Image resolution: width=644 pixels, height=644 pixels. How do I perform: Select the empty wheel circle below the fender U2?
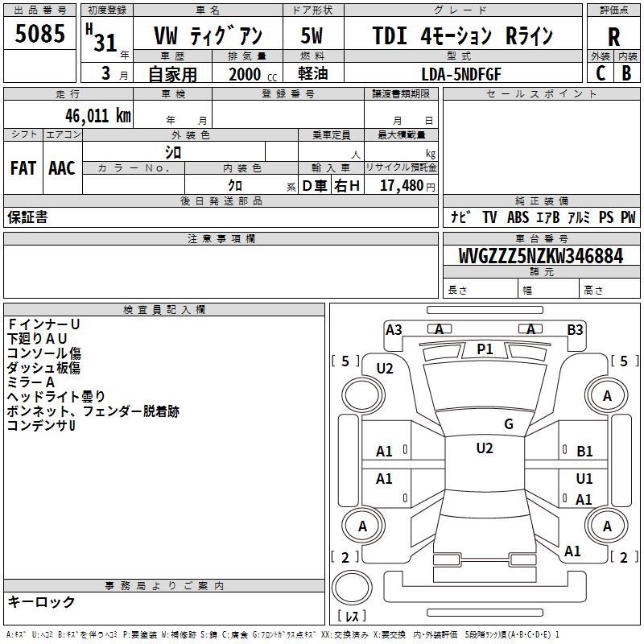coord(362,395)
